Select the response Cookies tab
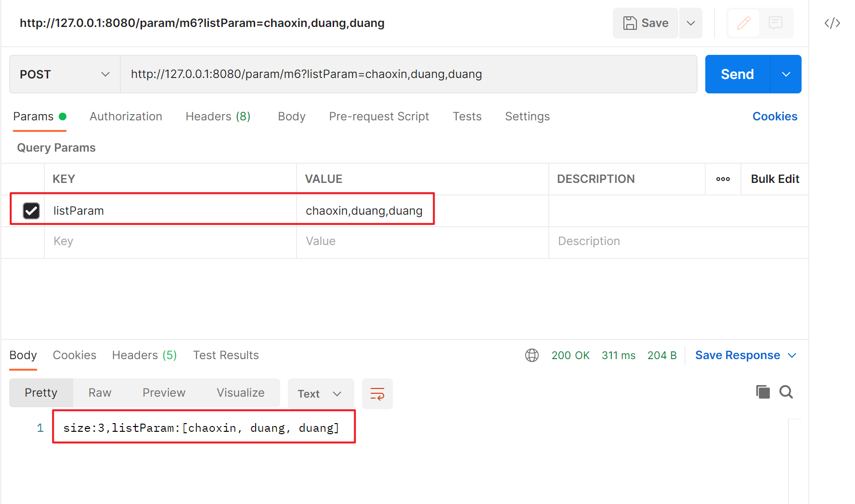The image size is (855, 504). coord(75,355)
